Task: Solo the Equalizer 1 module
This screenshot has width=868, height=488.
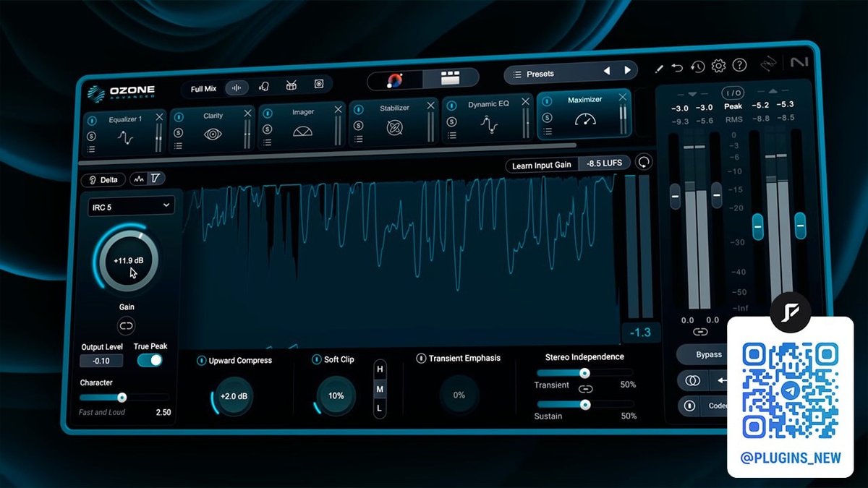Action: point(91,136)
